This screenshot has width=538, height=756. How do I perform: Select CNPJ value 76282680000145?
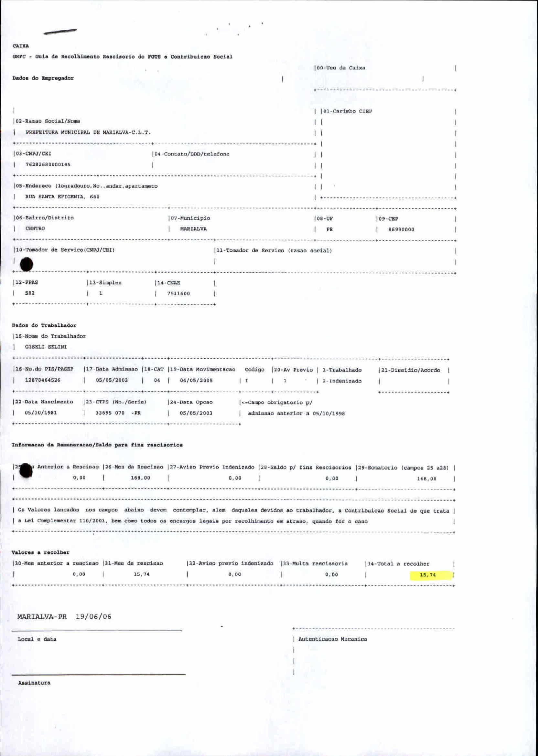click(x=48, y=164)
